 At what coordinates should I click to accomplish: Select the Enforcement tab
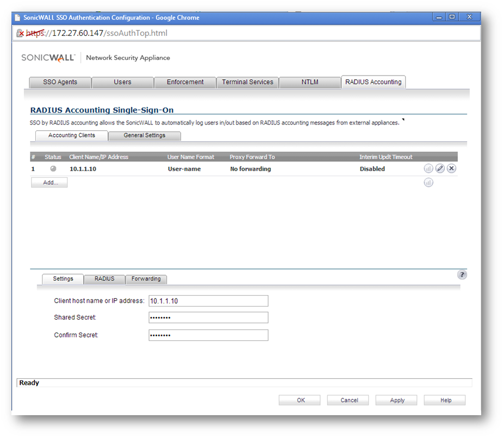coord(185,83)
